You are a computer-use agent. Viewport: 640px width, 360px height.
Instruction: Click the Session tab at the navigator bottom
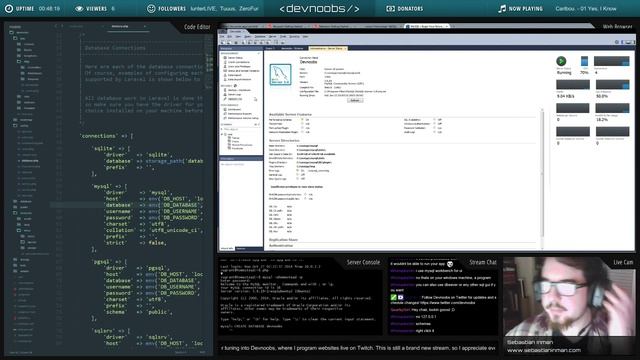point(241,248)
